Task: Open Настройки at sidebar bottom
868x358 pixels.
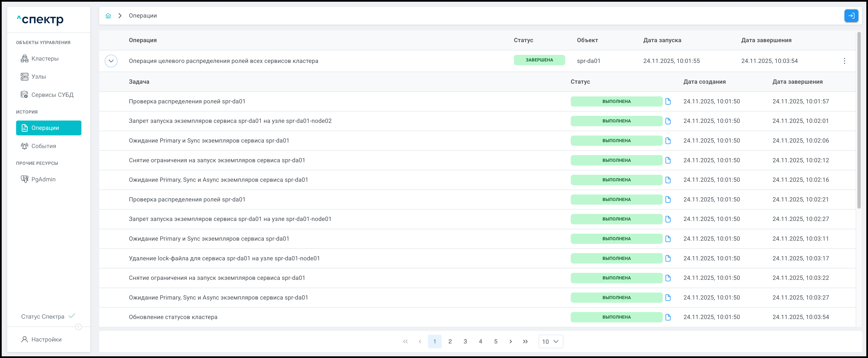Action: pos(46,340)
